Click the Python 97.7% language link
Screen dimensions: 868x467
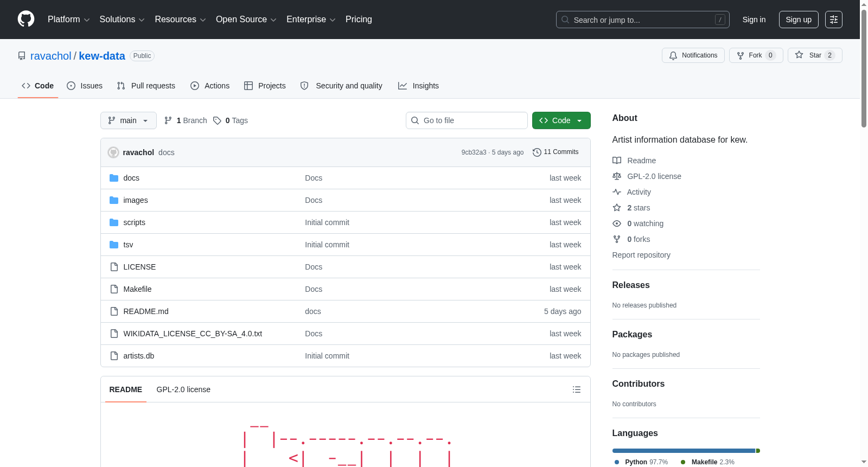tap(641, 462)
